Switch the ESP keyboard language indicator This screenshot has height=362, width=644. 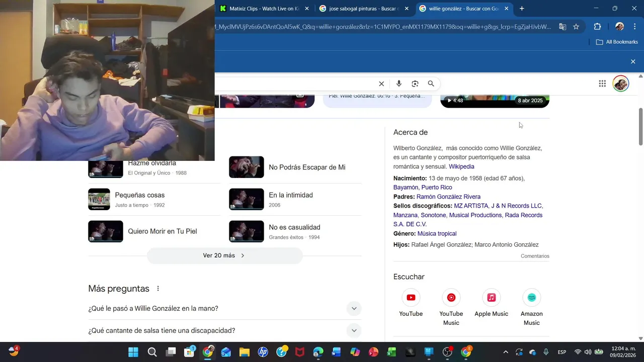point(562,352)
